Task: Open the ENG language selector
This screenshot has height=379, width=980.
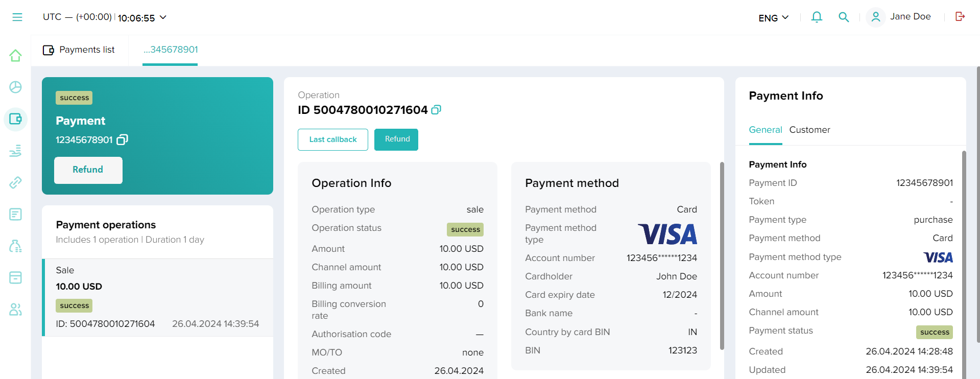Action: point(773,18)
